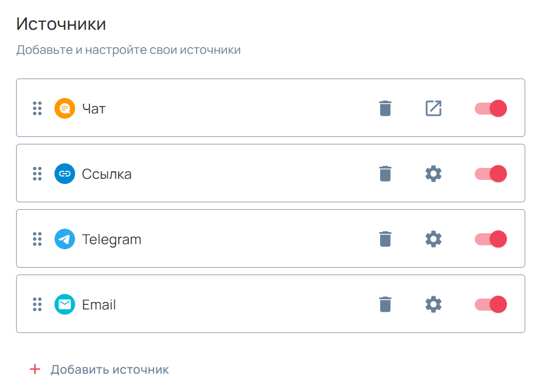Open Чат in external window
The image size is (539, 392).
[x=433, y=108]
